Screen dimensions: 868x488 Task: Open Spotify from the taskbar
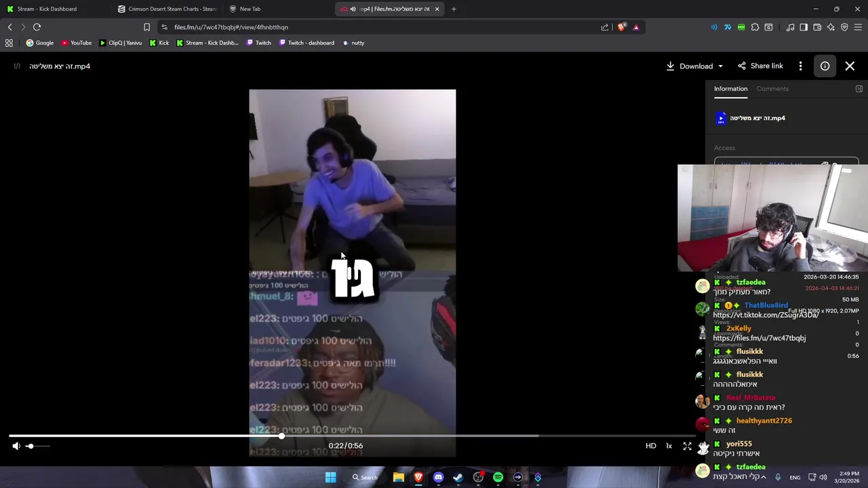[x=498, y=477]
